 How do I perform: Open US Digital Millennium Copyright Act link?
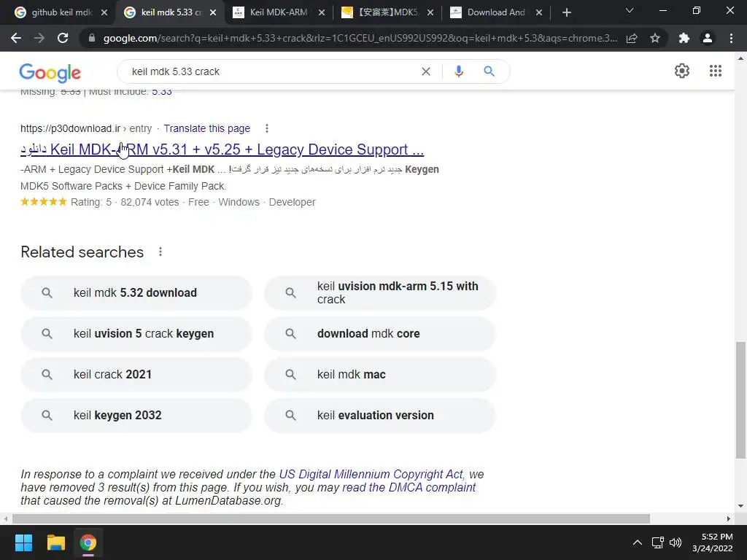[371, 474]
